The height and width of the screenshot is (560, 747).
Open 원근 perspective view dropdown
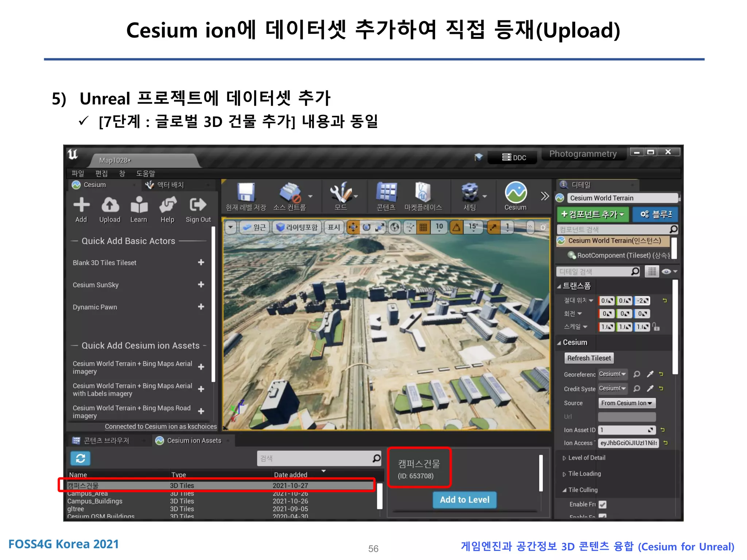coord(255,227)
